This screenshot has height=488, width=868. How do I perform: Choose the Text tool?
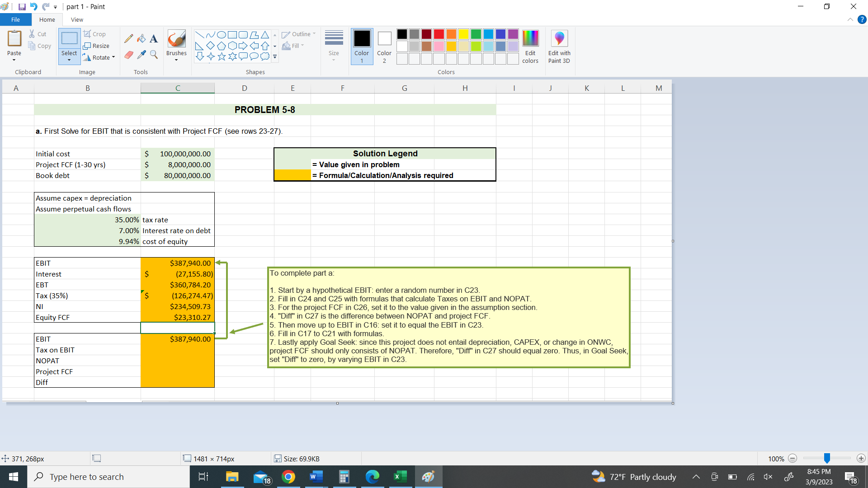point(154,38)
